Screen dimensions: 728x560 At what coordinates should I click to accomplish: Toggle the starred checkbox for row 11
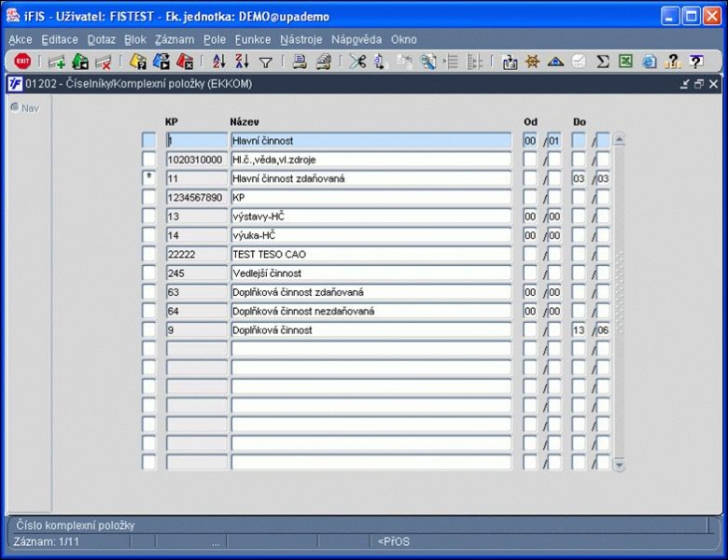pyautogui.click(x=149, y=178)
